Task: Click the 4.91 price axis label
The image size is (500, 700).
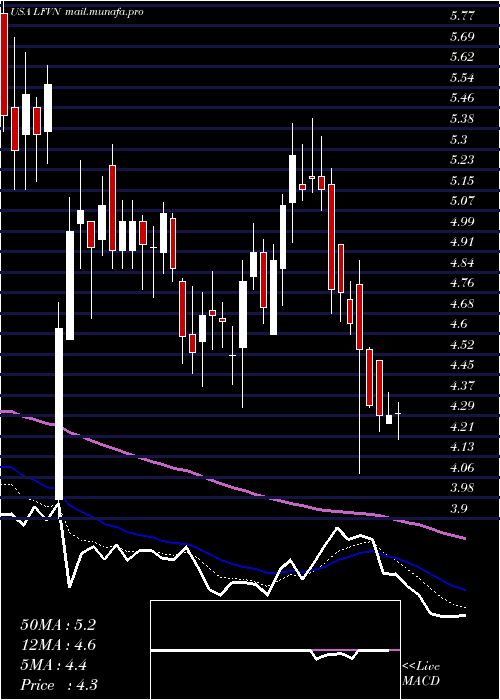Action: point(462,242)
